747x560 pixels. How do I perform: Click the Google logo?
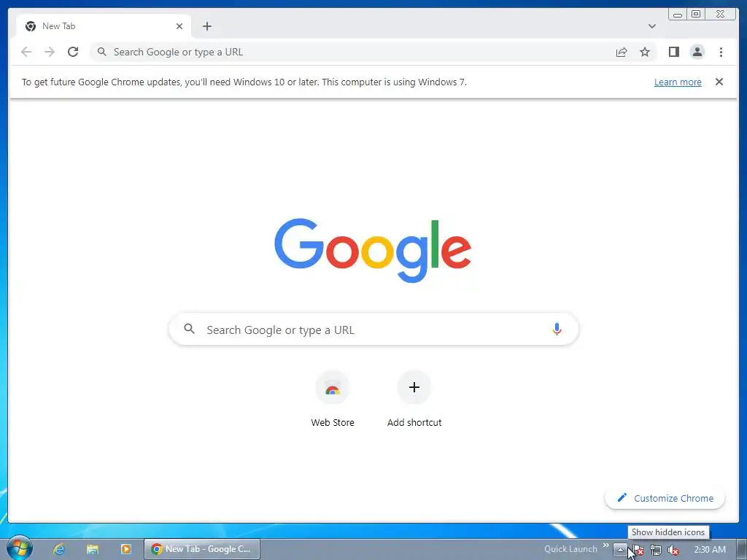[x=373, y=249]
